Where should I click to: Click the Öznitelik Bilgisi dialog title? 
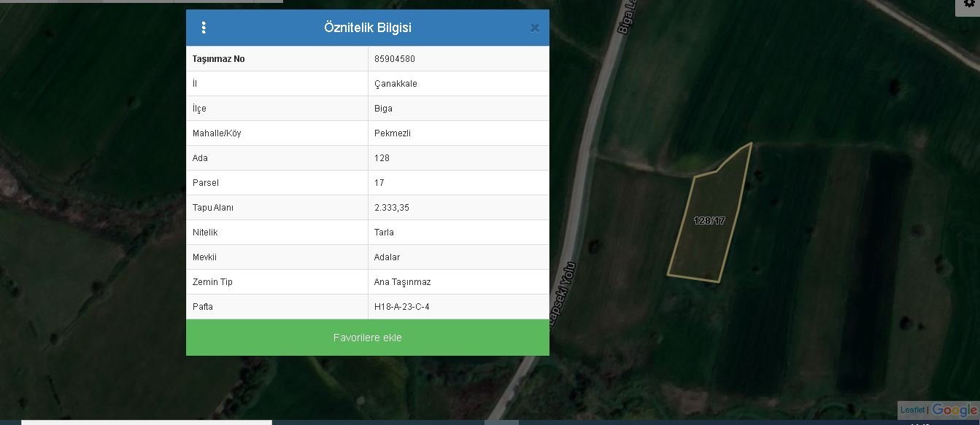(x=367, y=28)
